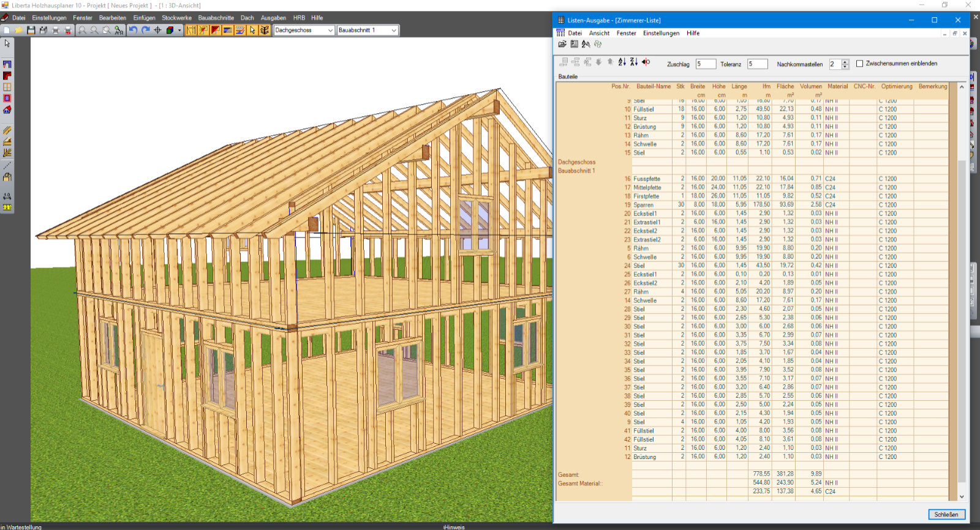The image size is (980, 530).
Task: Click the redo arrow in main toolbar
Action: pyautogui.click(x=145, y=30)
